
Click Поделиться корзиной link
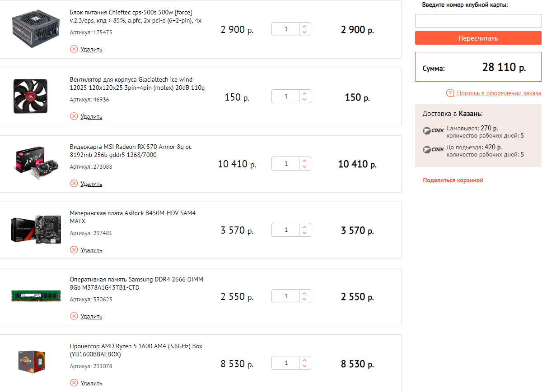(453, 180)
